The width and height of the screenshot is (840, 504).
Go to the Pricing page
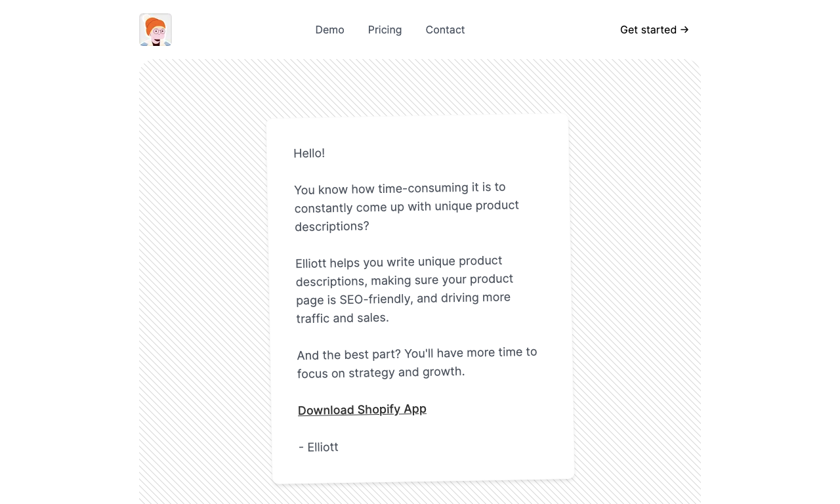[385, 30]
